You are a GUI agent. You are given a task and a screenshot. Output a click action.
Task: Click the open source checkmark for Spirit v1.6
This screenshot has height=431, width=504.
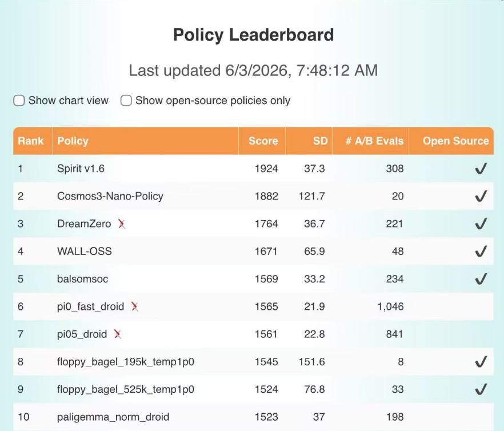click(x=481, y=168)
